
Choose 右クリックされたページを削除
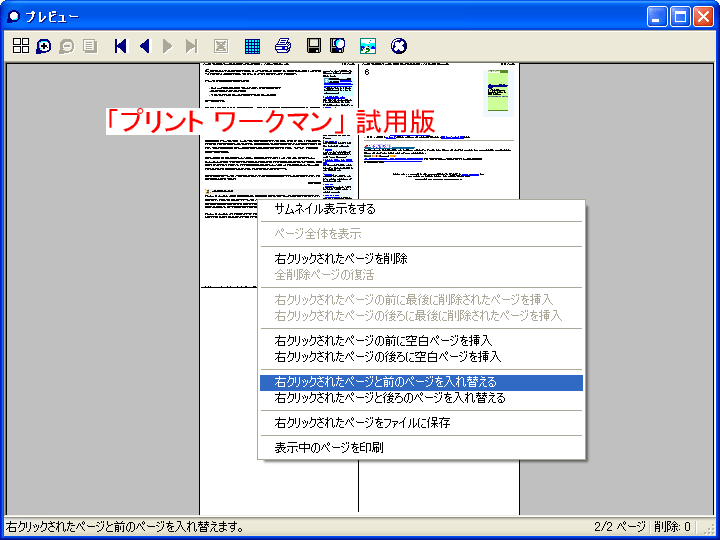tap(422, 259)
